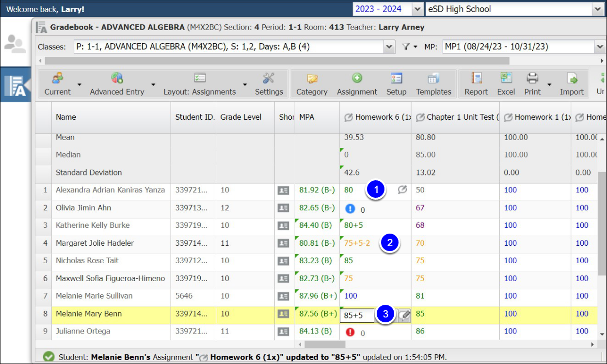Click Olivia's Chapter 1 Unit Test score 67
The width and height of the screenshot is (607, 364).
(420, 207)
